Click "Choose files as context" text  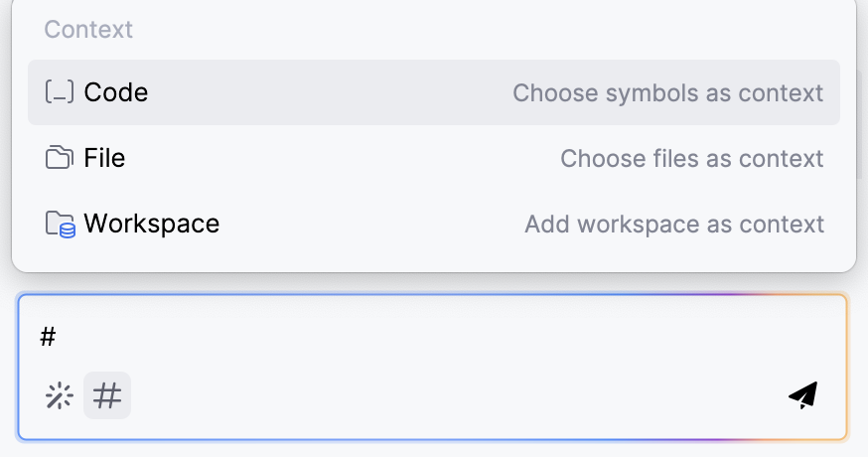pyautogui.click(x=691, y=159)
